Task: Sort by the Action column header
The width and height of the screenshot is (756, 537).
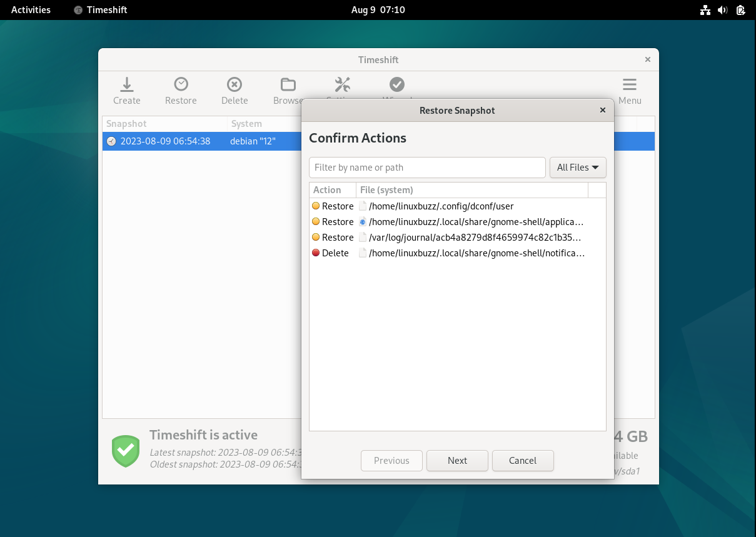Action: pos(333,190)
